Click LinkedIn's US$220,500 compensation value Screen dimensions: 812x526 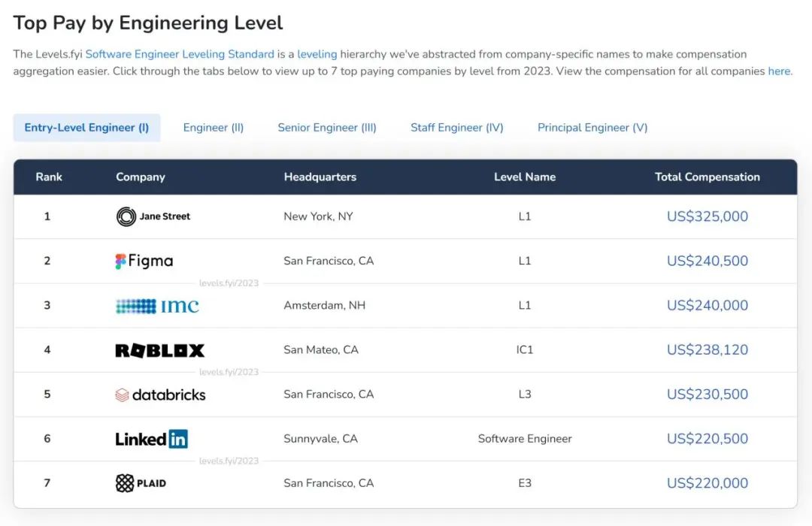pos(707,439)
